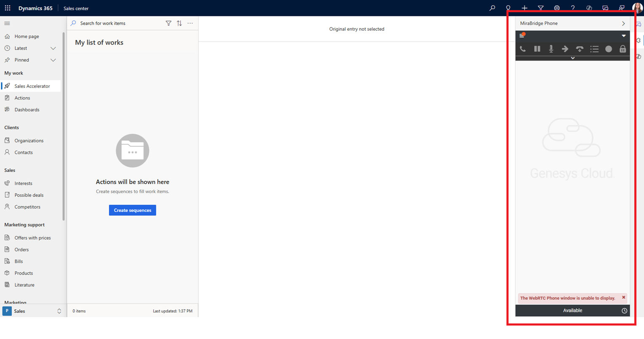Click the transfer arrow icon
This screenshot has height=339, width=644.
pos(565,49)
